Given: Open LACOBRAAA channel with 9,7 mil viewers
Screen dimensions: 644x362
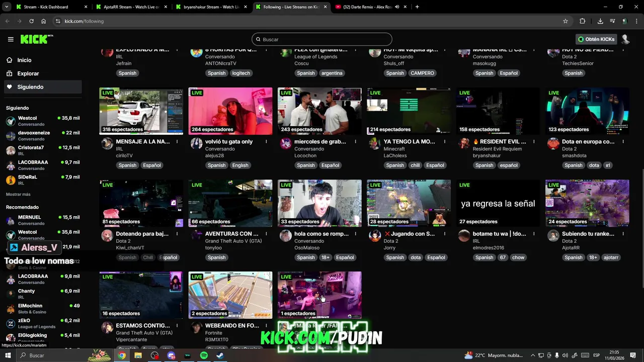Looking at the screenshot, I should click(42, 165).
